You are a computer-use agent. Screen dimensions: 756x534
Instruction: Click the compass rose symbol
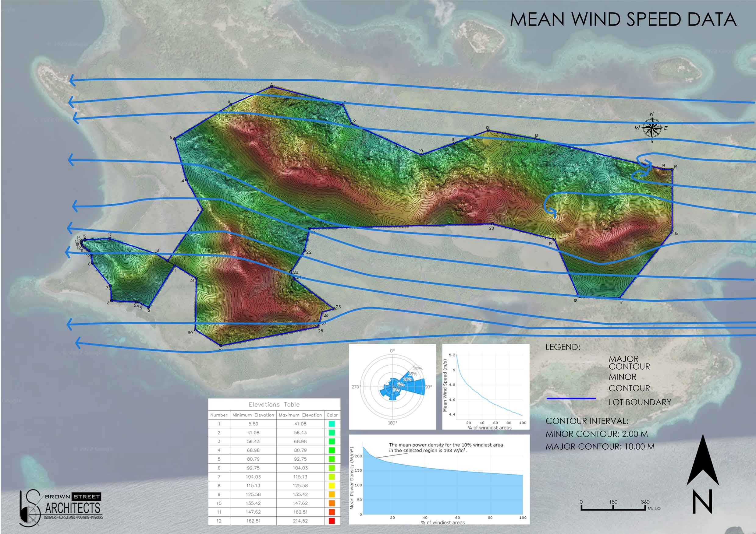(652, 128)
